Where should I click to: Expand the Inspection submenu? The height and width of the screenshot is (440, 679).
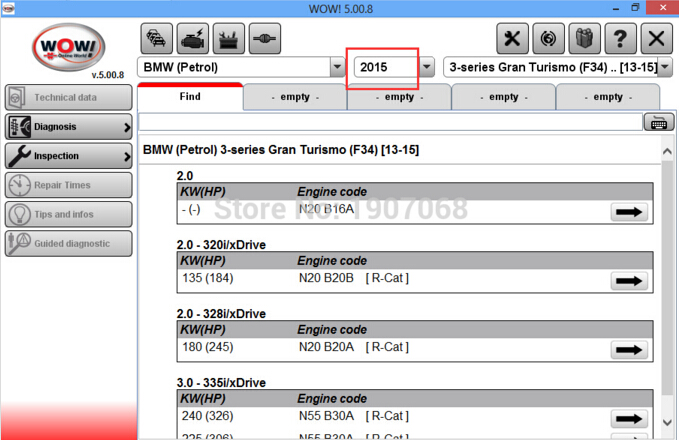126,156
